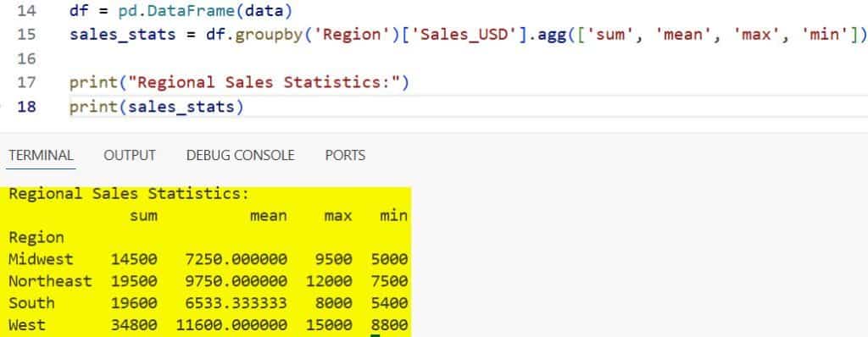The image size is (868, 337).
Task: Click the 'Midwest' row label
Action: point(41,260)
